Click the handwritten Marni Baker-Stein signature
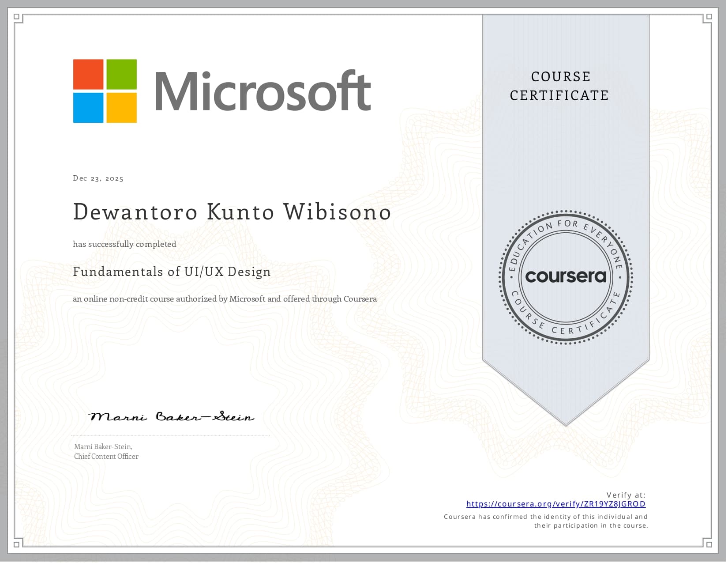728x563 pixels. (x=171, y=417)
